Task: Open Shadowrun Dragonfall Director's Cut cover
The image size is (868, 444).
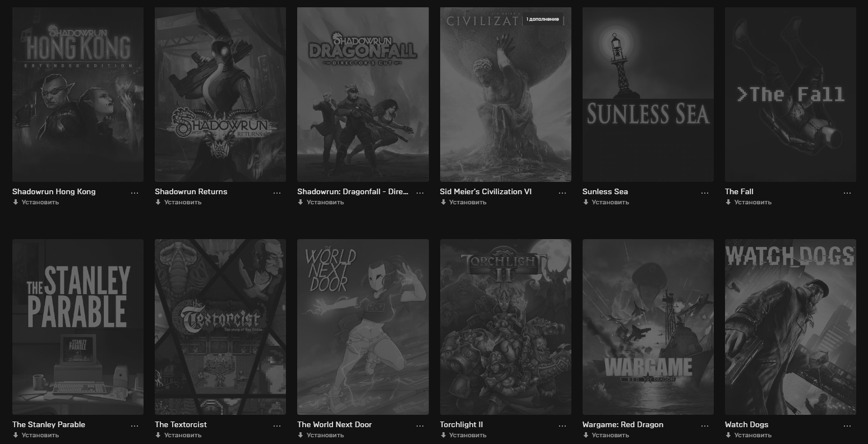Action: click(363, 94)
